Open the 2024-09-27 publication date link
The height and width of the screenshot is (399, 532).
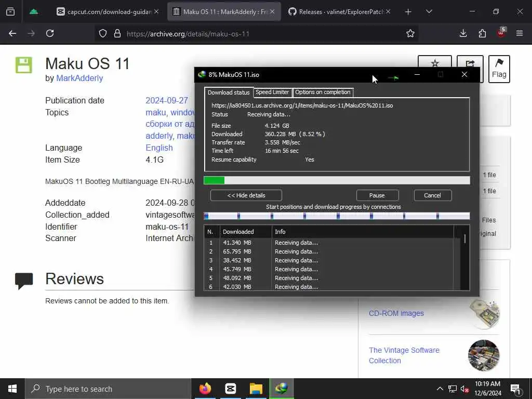[x=167, y=100]
